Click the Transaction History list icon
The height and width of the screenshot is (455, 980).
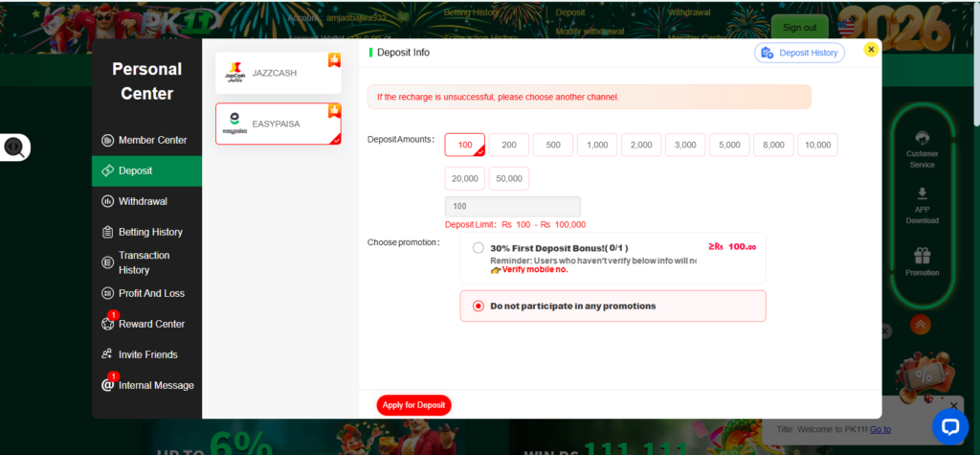click(x=107, y=262)
